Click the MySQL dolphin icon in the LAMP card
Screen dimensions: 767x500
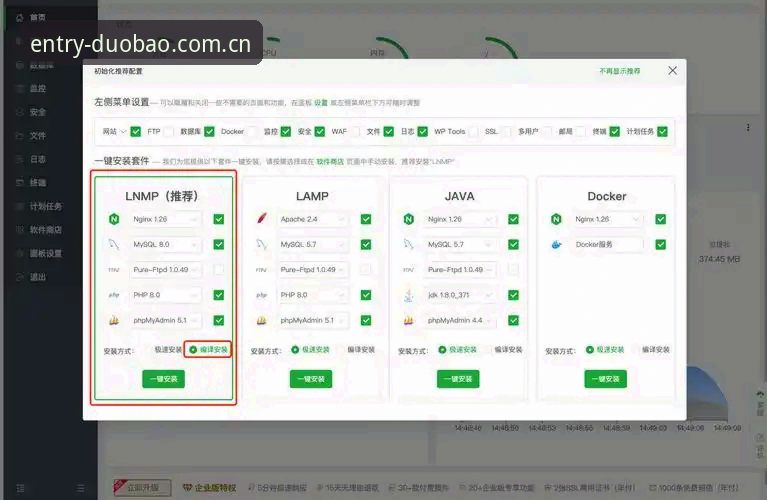coord(262,244)
